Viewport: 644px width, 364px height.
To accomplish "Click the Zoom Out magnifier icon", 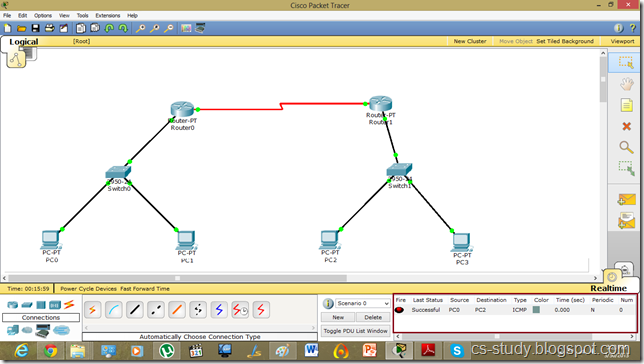I will pyautogui.click(x=168, y=28).
